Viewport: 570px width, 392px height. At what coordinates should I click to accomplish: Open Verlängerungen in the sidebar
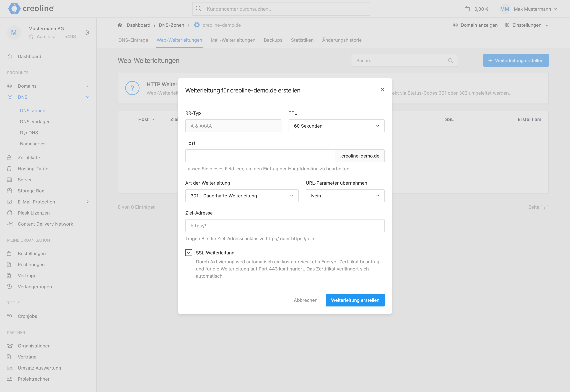click(35, 287)
